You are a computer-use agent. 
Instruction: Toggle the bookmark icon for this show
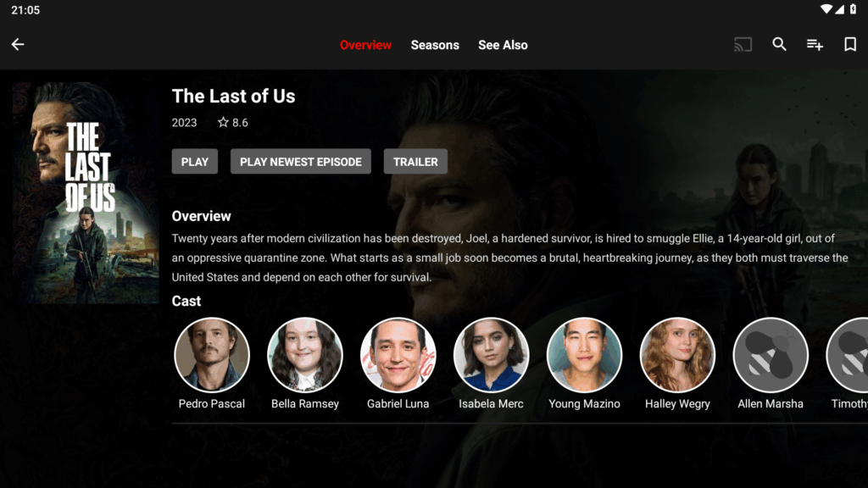850,44
